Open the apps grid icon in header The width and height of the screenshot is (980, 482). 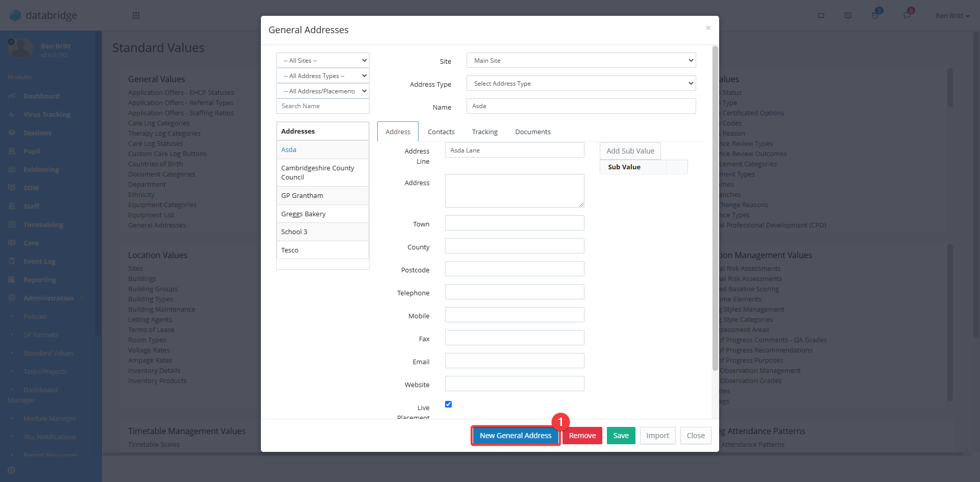[136, 15]
